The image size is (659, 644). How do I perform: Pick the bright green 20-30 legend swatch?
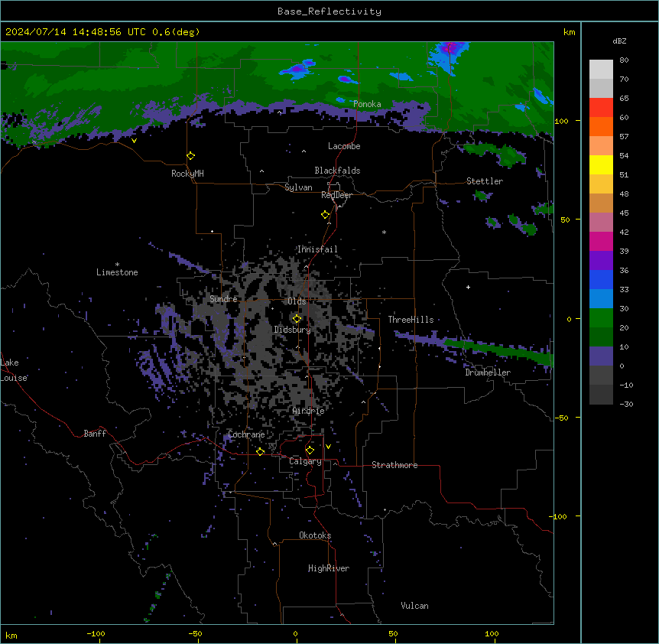tap(601, 318)
